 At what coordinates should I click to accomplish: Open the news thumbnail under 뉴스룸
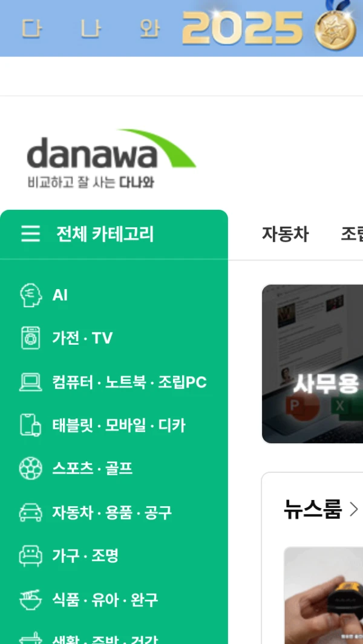pyautogui.click(x=324, y=595)
